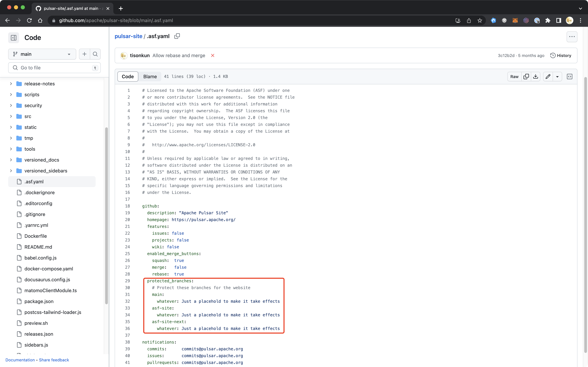This screenshot has width=588, height=367.
Task: Open Chrome three-dot menu
Action: [581, 20]
